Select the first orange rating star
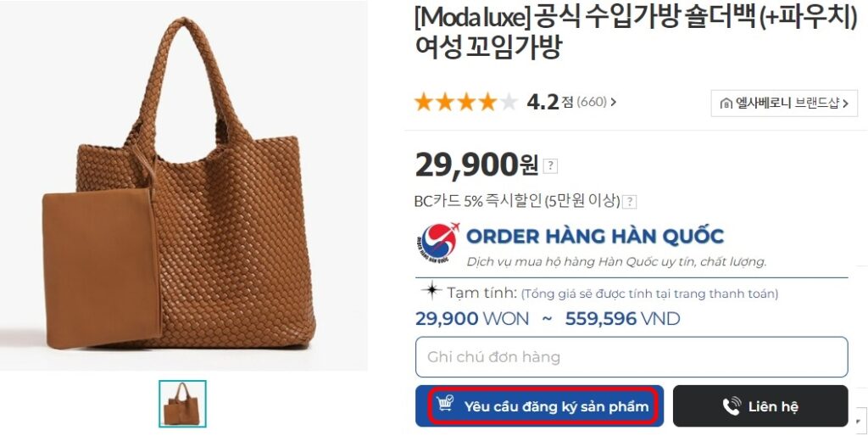Viewport: 868px width, 436px height. pos(424,102)
